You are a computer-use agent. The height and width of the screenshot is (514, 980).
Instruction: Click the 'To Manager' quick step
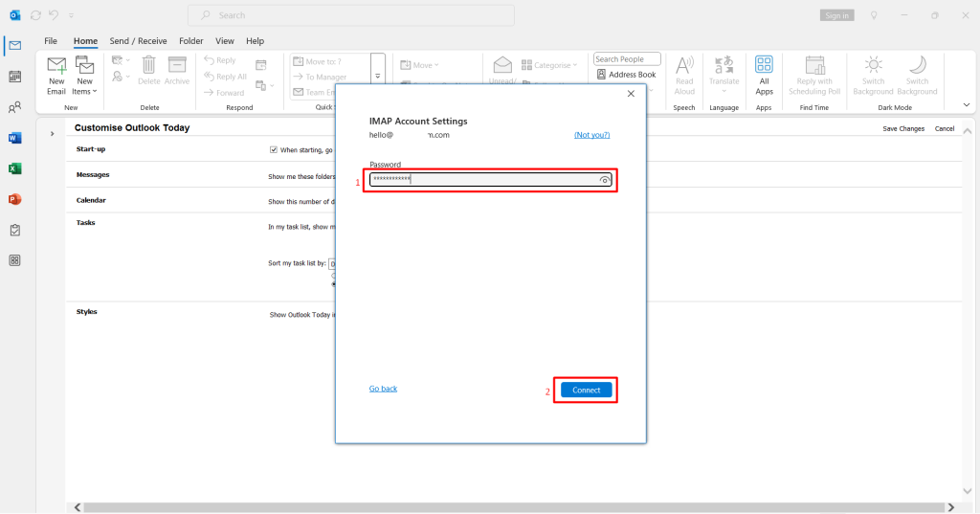(x=320, y=77)
